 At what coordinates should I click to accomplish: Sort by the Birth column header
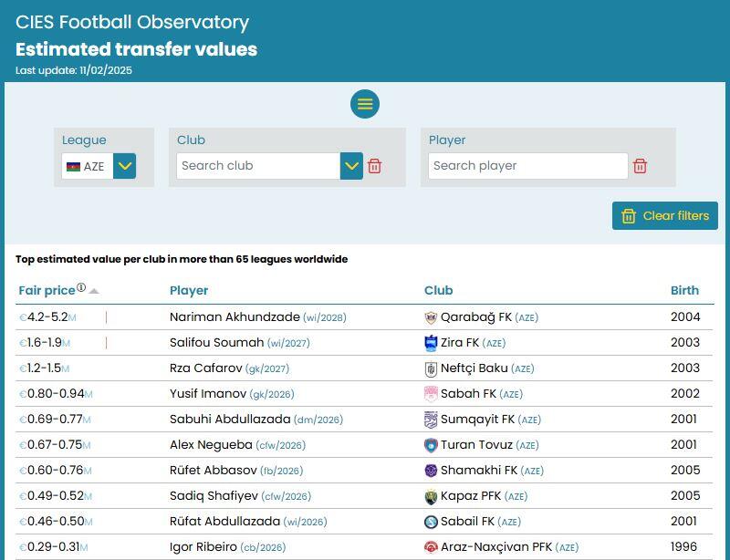pyautogui.click(x=684, y=290)
